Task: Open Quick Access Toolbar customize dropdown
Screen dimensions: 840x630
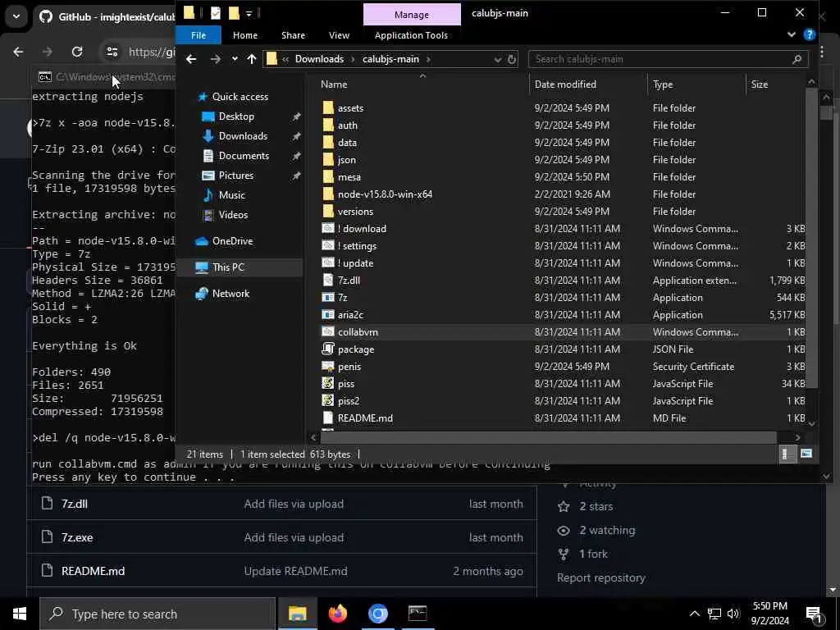Action: [x=249, y=13]
